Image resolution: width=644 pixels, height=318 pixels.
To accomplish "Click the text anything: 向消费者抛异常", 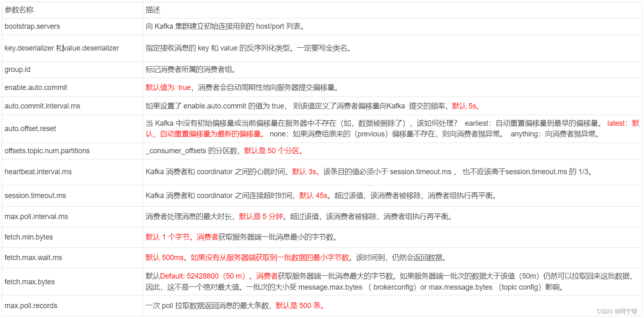I will tap(556, 134).
